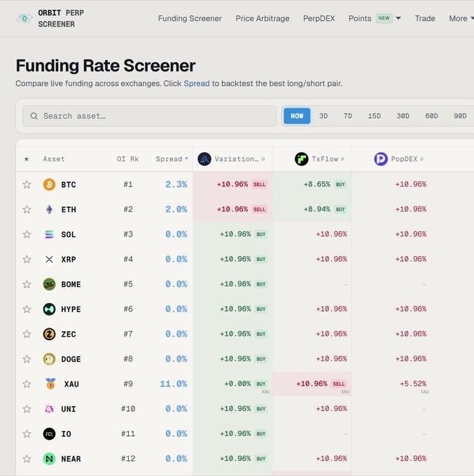Open the Trade page
The height and width of the screenshot is (476, 474).
(x=425, y=18)
